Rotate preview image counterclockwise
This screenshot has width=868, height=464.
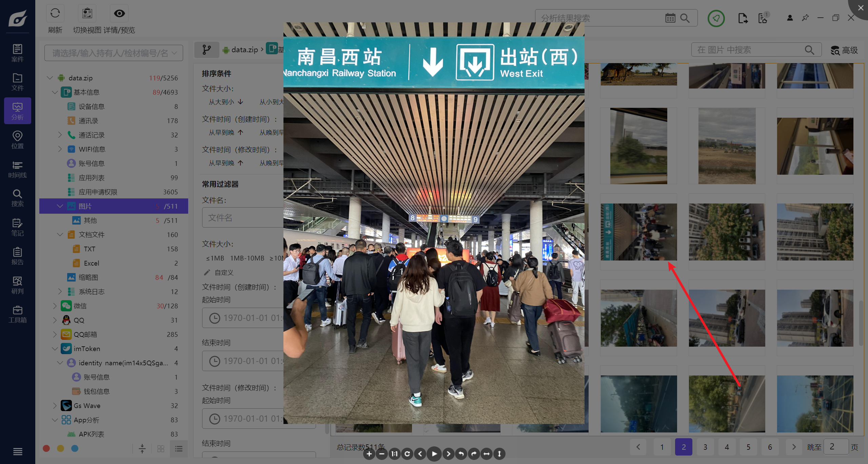[461, 454]
